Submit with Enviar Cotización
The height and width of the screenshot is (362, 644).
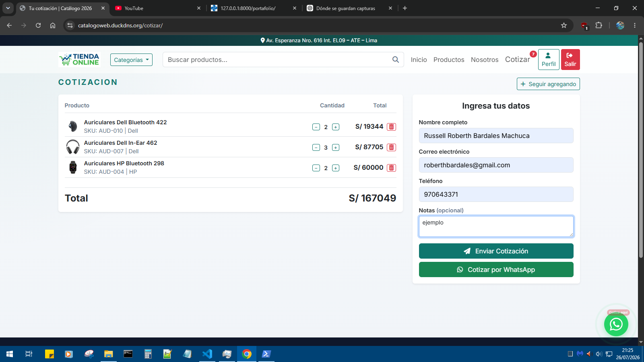(x=496, y=251)
